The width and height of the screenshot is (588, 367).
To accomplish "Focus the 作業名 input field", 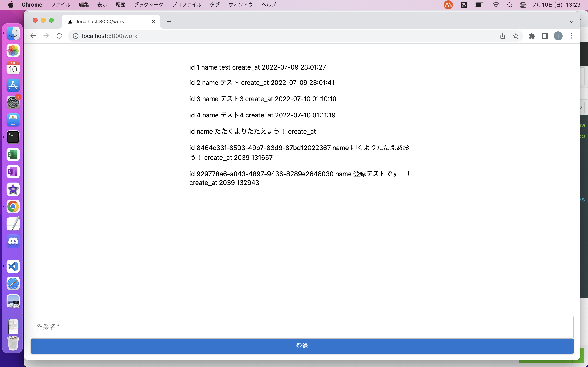I will point(302,327).
